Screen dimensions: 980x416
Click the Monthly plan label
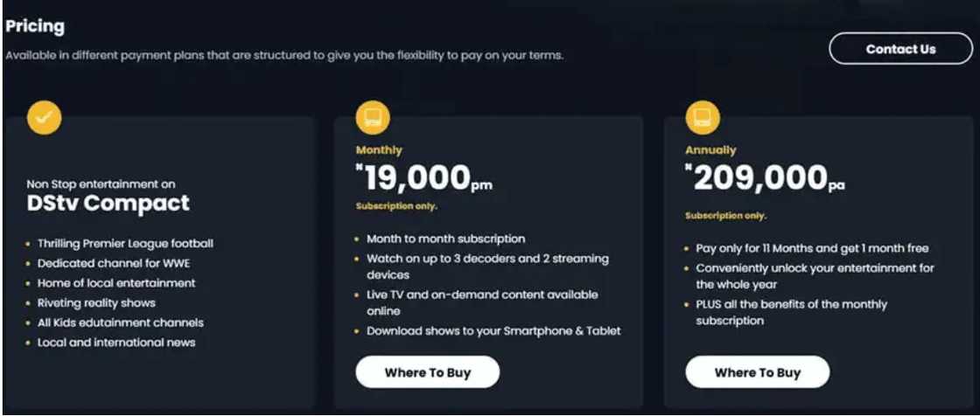(x=379, y=150)
